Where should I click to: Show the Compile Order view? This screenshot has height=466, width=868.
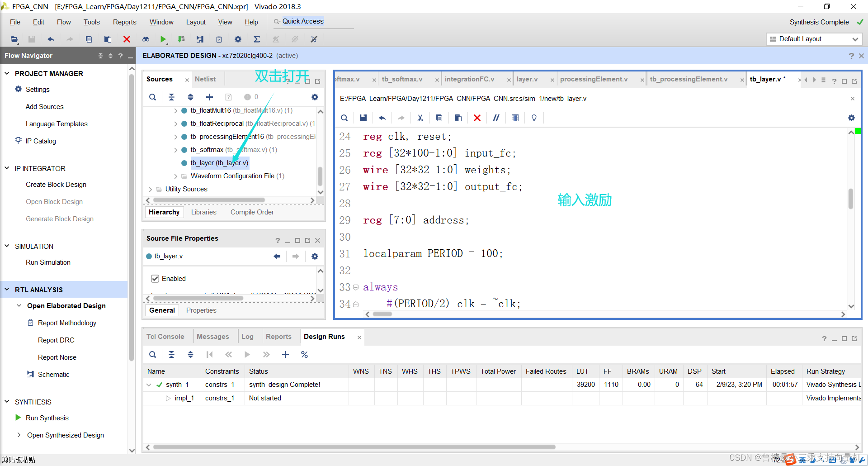(x=252, y=212)
